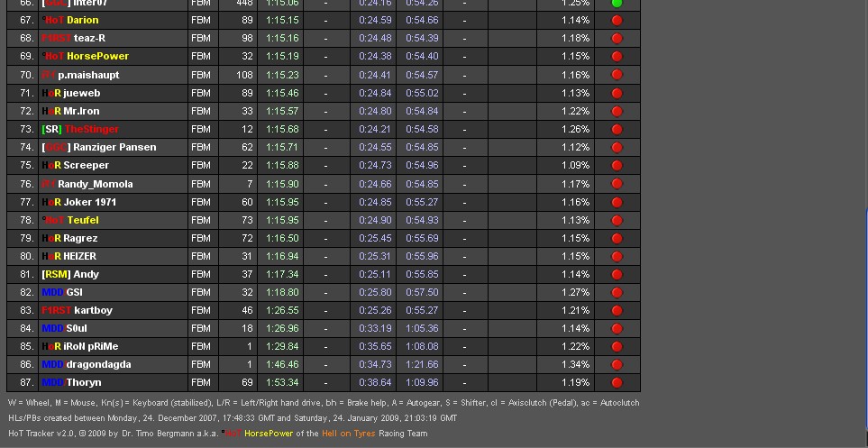Click Joker 1971 lap time 1:15.95

tap(282, 202)
